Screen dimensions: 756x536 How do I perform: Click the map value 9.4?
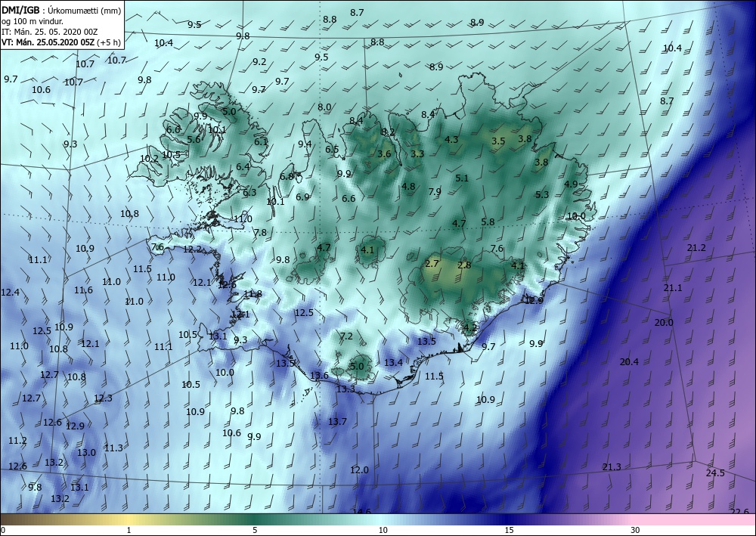tap(305, 144)
